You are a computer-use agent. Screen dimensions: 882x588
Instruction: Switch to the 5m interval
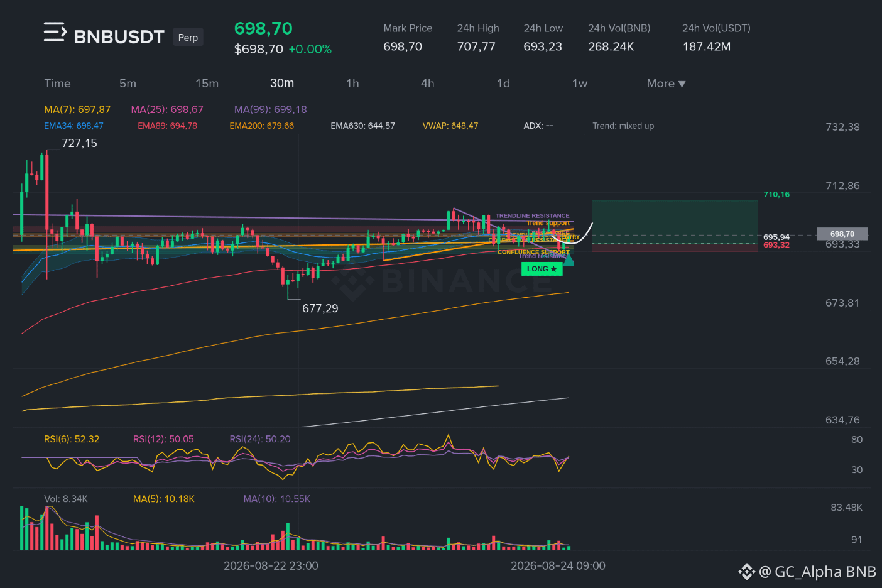128,84
